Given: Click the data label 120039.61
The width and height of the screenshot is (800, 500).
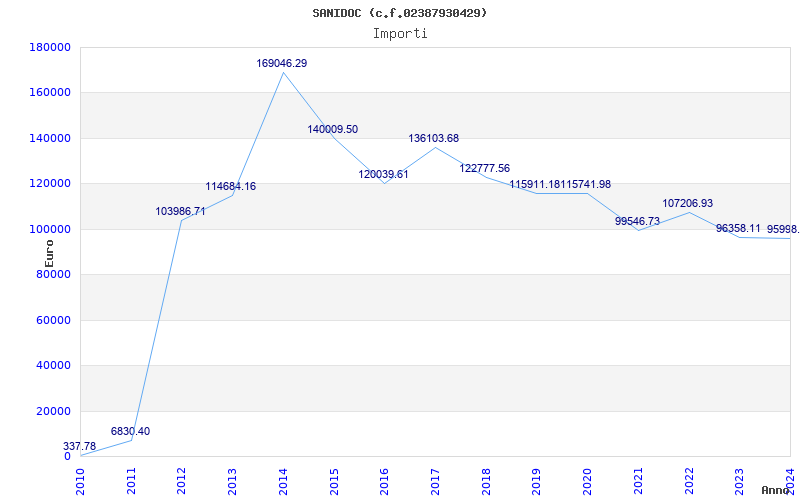Looking at the screenshot, I should pyautogui.click(x=383, y=174).
